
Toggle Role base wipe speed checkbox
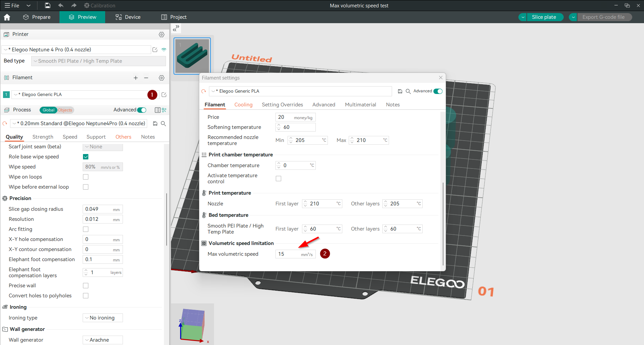click(86, 157)
